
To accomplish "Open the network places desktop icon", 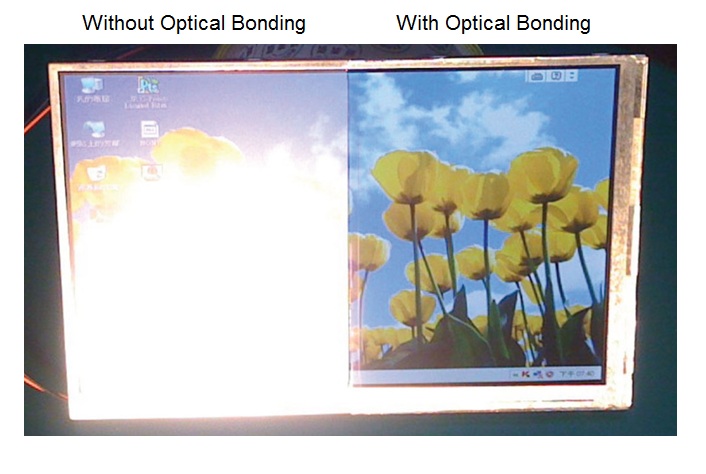I will [x=93, y=128].
